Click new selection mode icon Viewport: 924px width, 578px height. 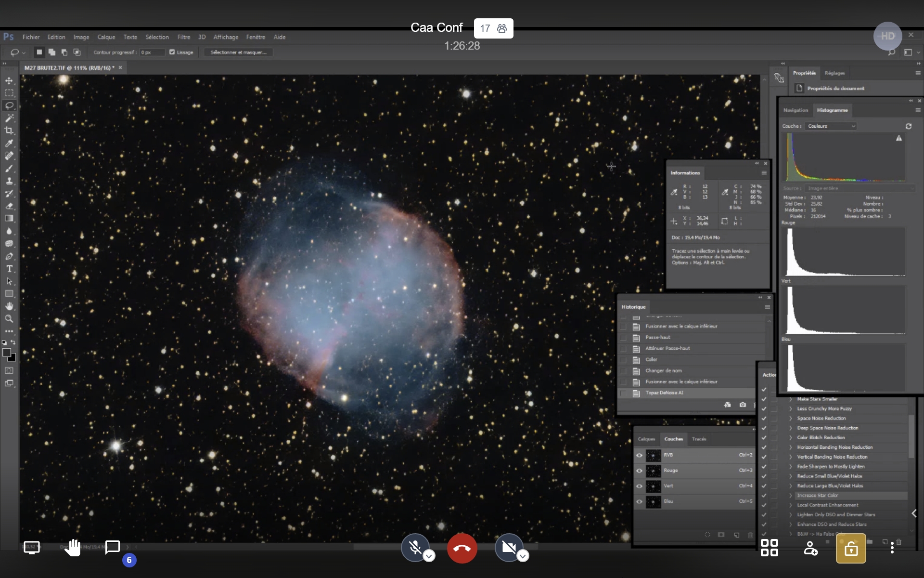39,52
